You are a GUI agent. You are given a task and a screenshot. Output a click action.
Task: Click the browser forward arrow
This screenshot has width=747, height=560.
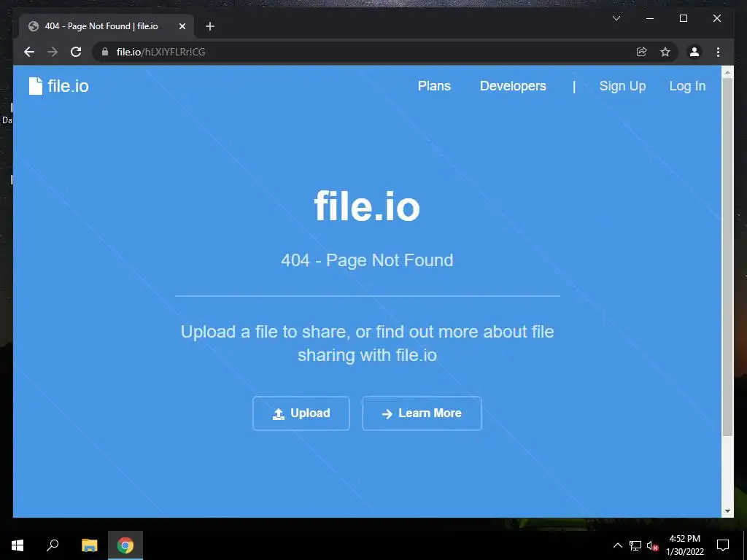53,52
